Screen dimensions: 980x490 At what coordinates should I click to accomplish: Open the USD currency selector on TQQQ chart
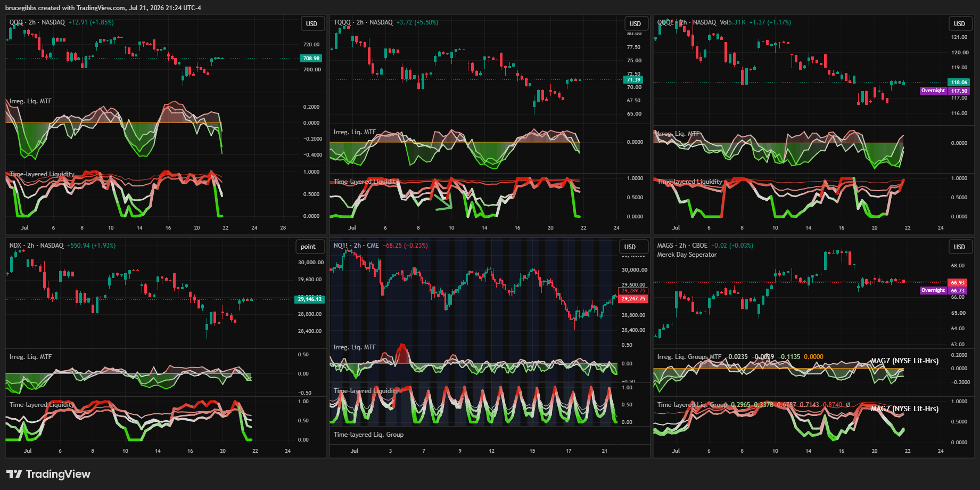click(635, 24)
